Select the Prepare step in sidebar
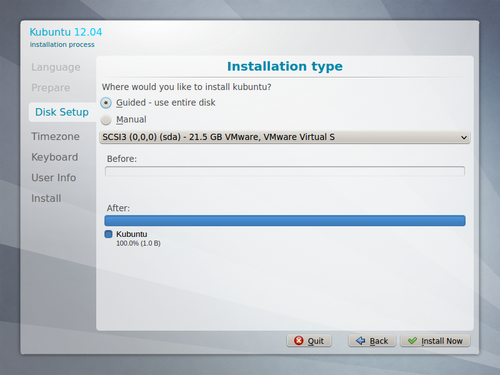Viewport: 500px width, 375px height. (x=51, y=88)
